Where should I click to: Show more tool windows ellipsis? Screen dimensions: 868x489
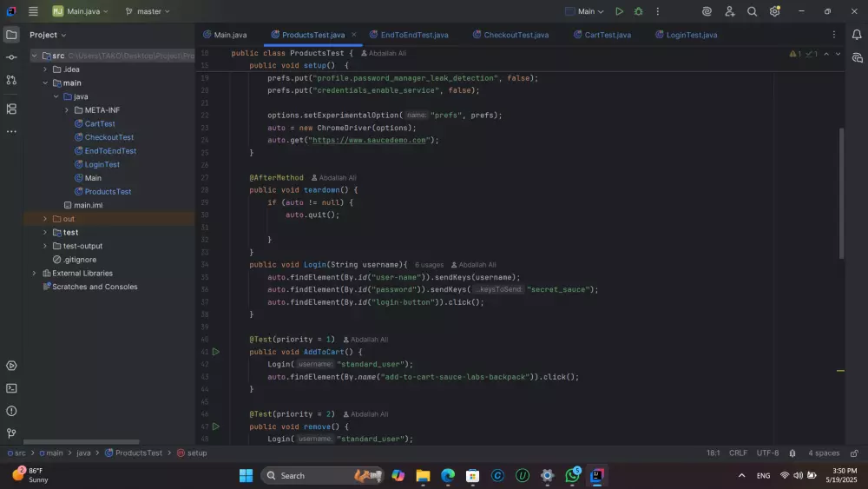pos(11,132)
